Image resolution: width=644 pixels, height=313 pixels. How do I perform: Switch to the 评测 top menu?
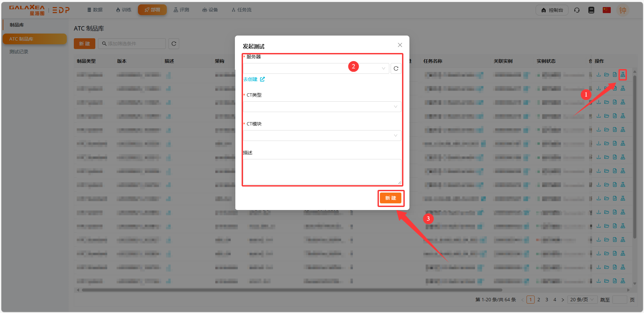181,10
